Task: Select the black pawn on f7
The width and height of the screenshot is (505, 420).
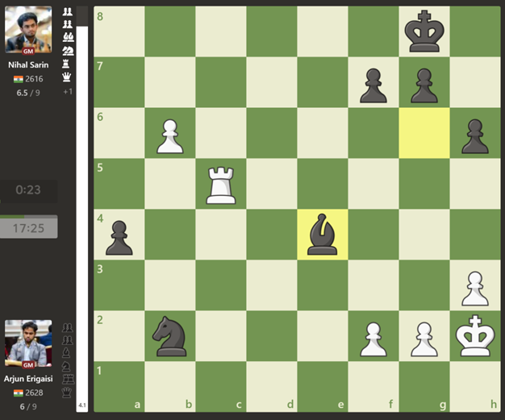Action: coord(374,85)
